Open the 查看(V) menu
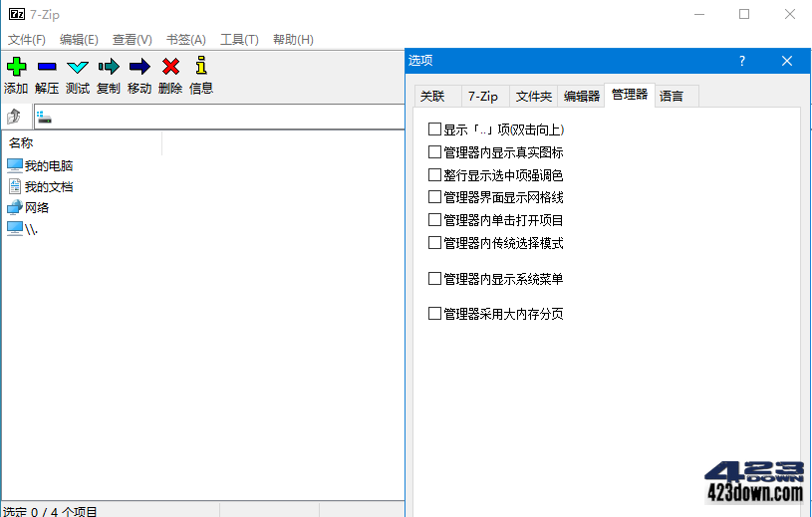 click(x=133, y=40)
